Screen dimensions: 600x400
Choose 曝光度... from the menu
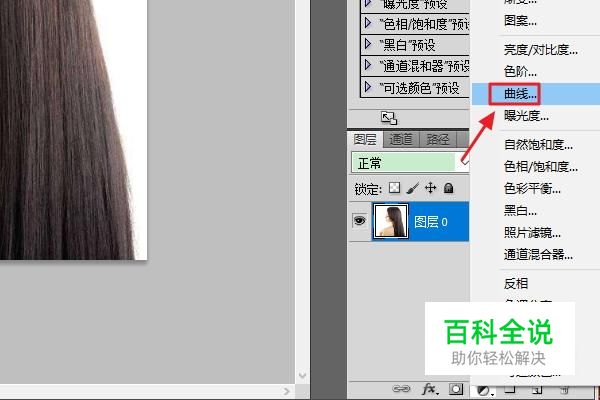click(x=526, y=116)
